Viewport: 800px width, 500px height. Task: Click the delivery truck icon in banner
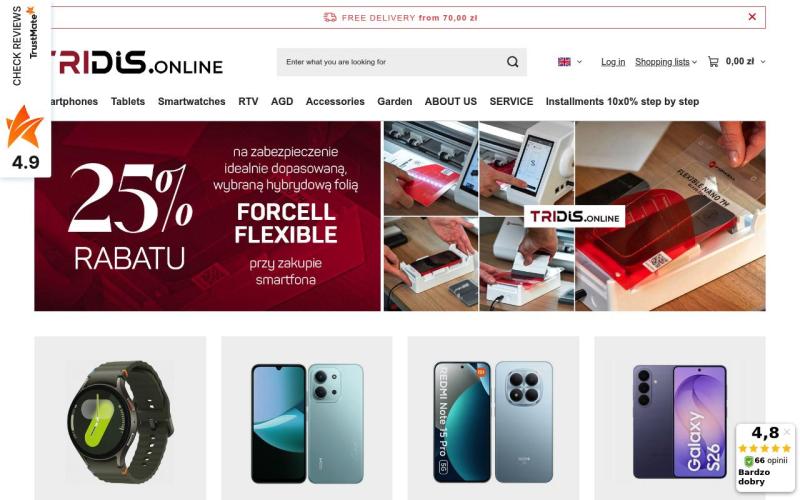click(x=330, y=17)
